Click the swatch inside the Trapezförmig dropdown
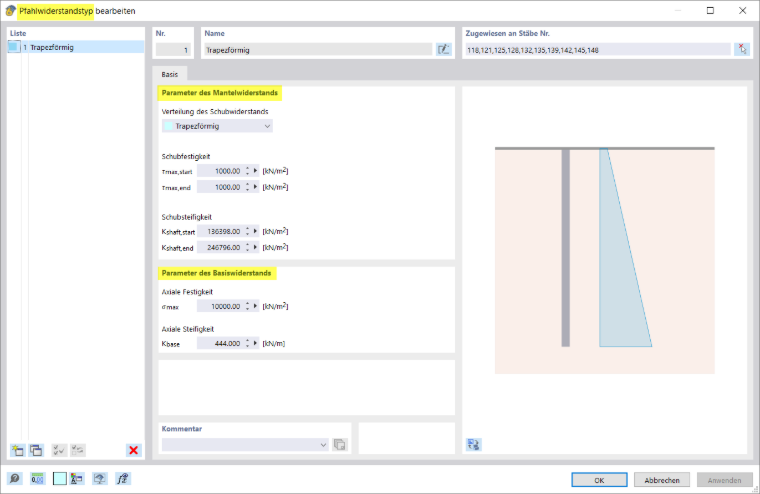This screenshot has height=494, width=760. 168,126
